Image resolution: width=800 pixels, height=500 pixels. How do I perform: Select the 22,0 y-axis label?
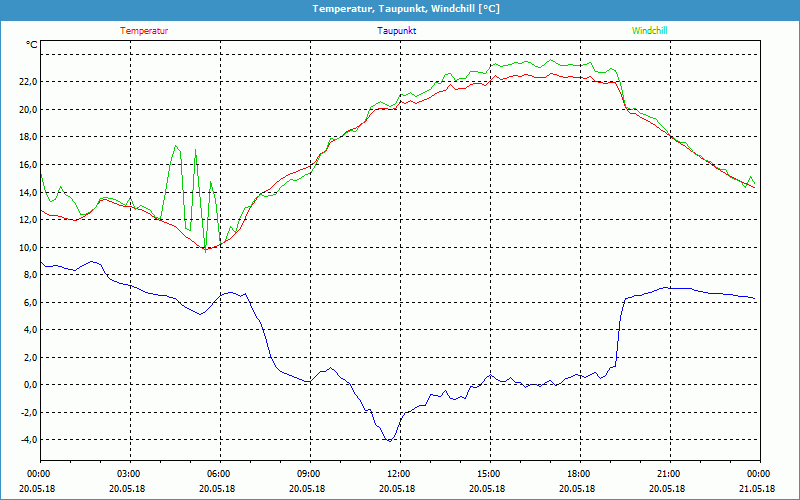(27, 82)
